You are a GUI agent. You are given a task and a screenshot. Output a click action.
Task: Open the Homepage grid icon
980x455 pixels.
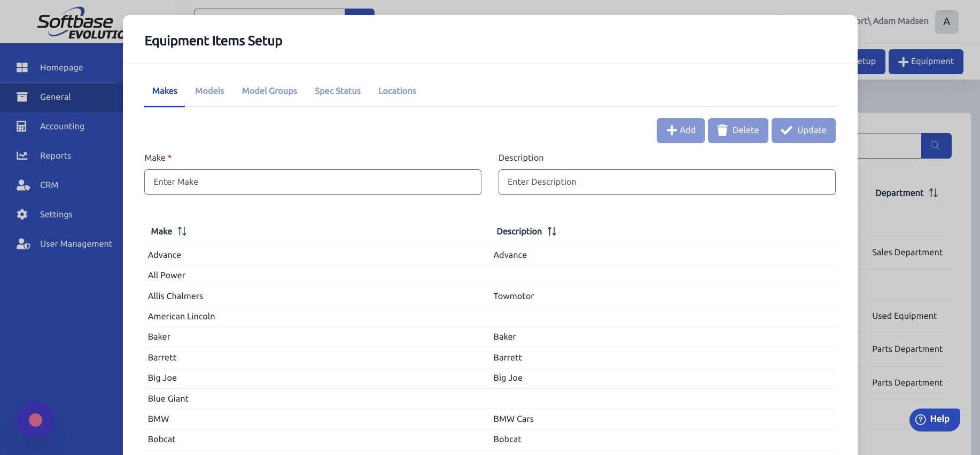tap(22, 67)
